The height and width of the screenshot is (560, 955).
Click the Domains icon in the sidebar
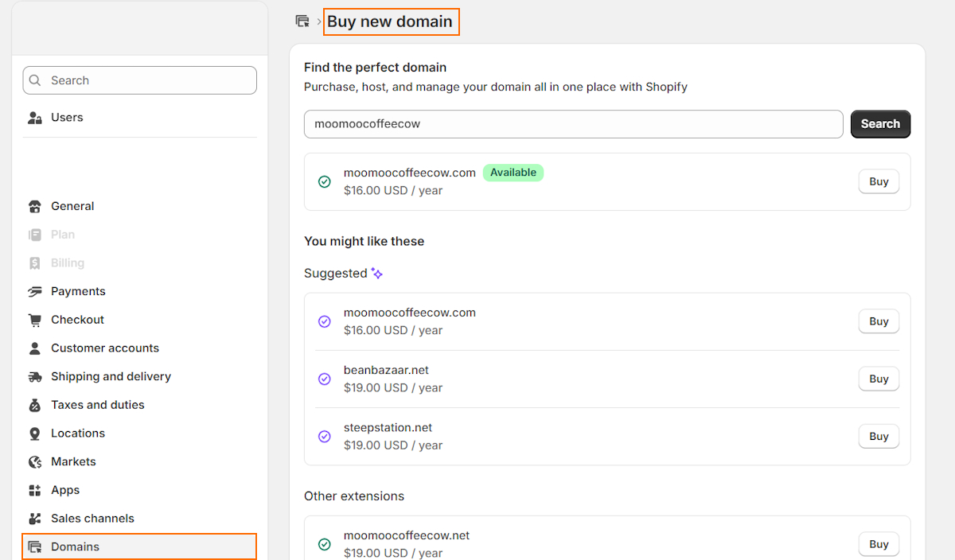pyautogui.click(x=35, y=547)
